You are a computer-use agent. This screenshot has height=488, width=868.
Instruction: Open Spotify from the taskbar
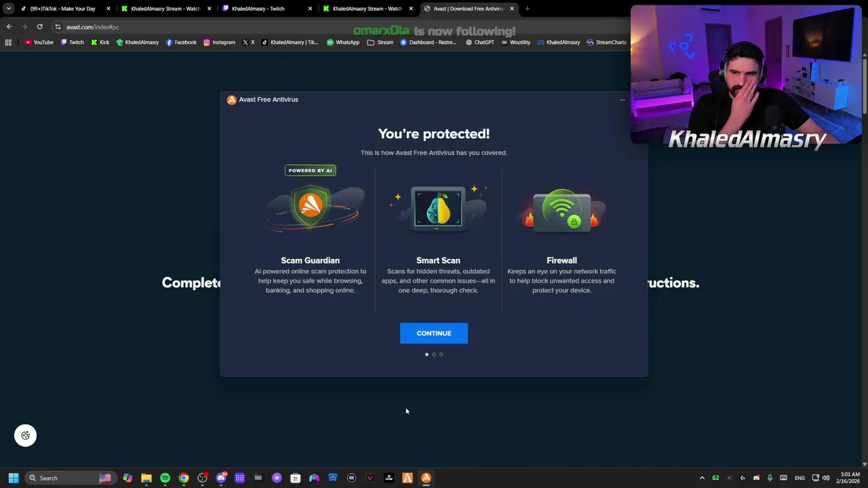click(x=165, y=478)
